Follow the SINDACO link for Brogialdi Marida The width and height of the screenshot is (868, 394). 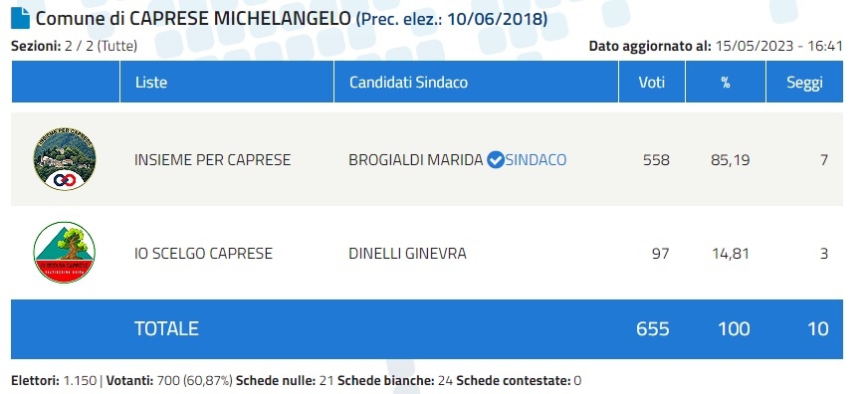pos(536,160)
